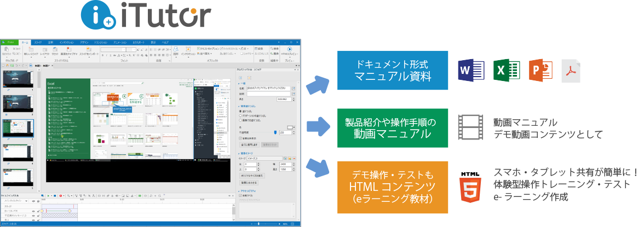The height and width of the screenshot is (227, 644).
Task: Switch to the スライド ribbon tab
Action: coord(38,43)
